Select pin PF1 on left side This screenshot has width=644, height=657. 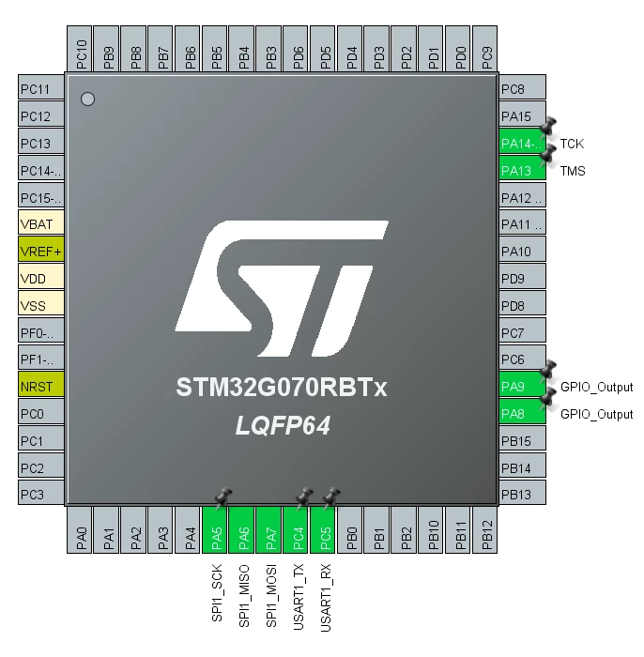41,359
